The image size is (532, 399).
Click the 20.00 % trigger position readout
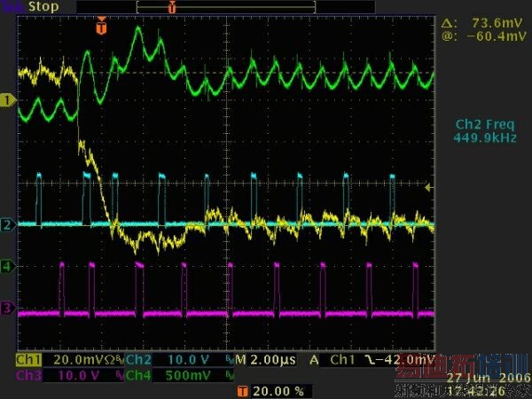278,391
